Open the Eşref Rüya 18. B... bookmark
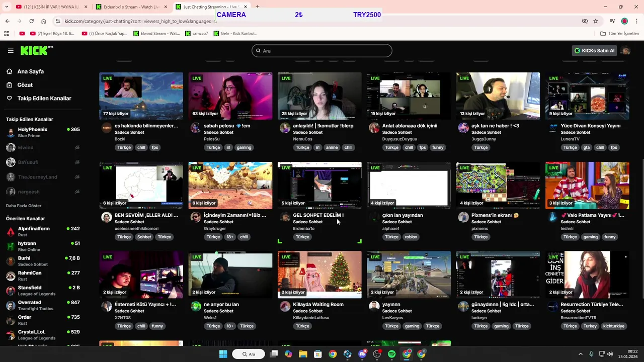644x362 pixels. pyautogui.click(x=52, y=34)
